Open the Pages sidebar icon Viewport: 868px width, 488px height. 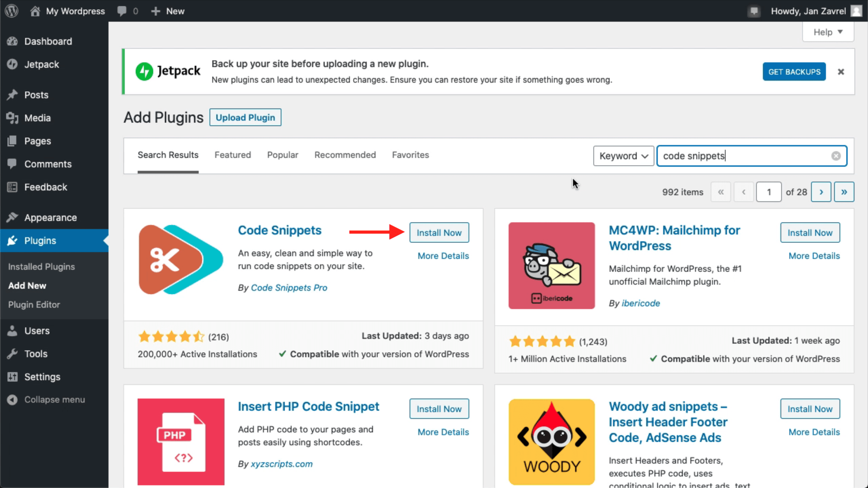click(12, 141)
